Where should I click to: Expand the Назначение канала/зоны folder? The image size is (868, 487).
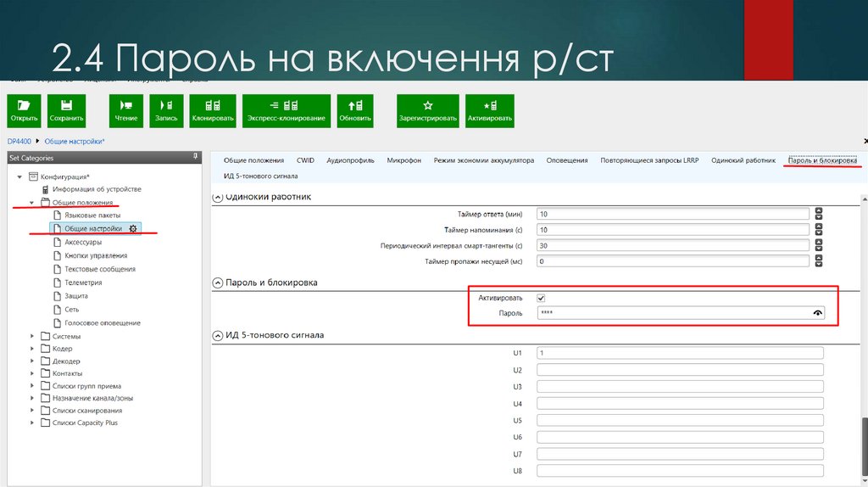click(x=32, y=398)
